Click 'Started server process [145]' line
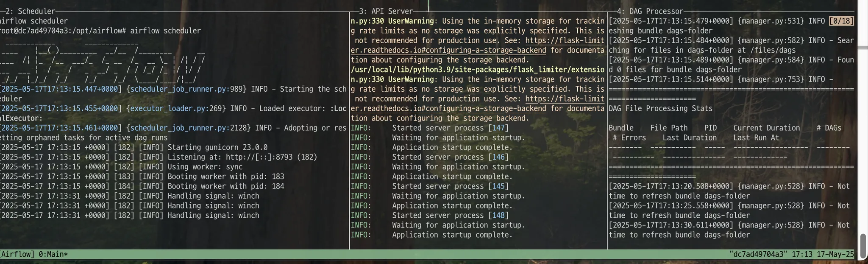This screenshot has width=868, height=264. pyautogui.click(x=450, y=186)
